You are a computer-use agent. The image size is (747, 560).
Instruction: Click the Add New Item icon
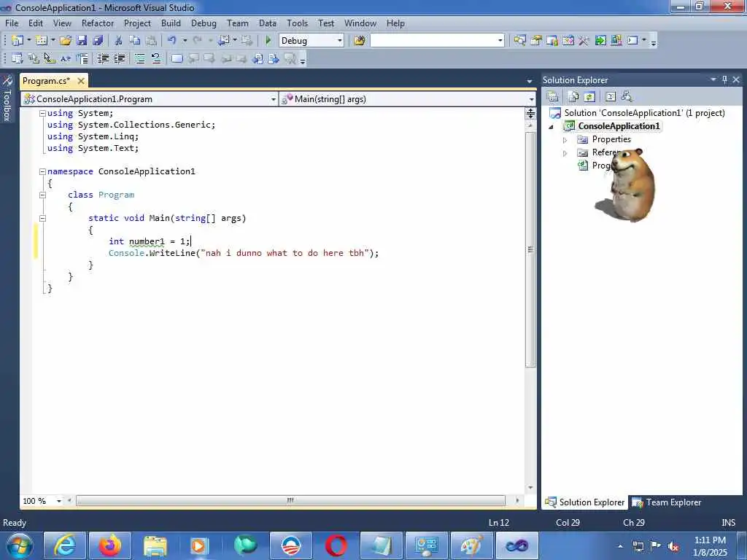click(x=42, y=41)
